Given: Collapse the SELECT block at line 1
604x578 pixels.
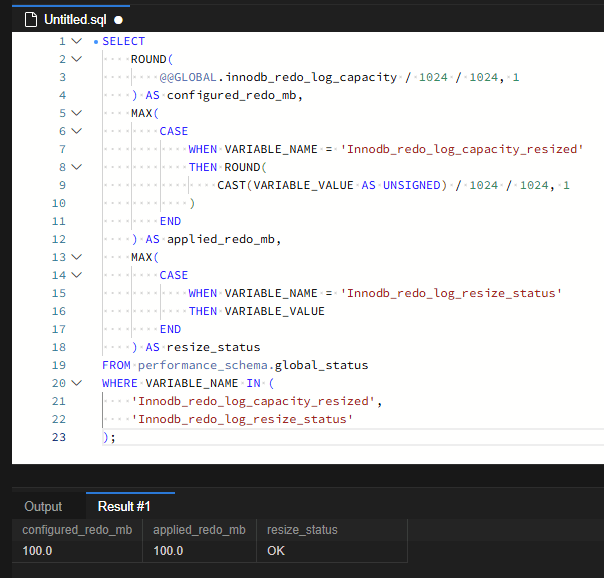Looking at the screenshot, I should 77,41.
